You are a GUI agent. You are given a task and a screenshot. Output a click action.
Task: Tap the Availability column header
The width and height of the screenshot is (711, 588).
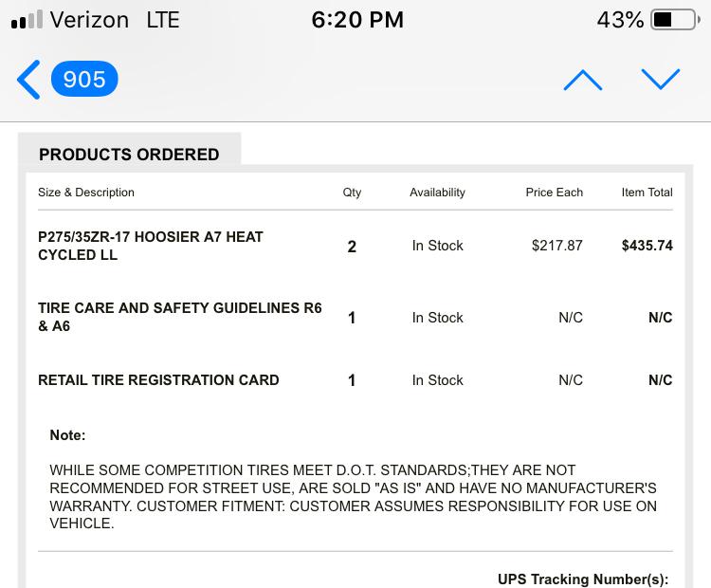coord(438,193)
